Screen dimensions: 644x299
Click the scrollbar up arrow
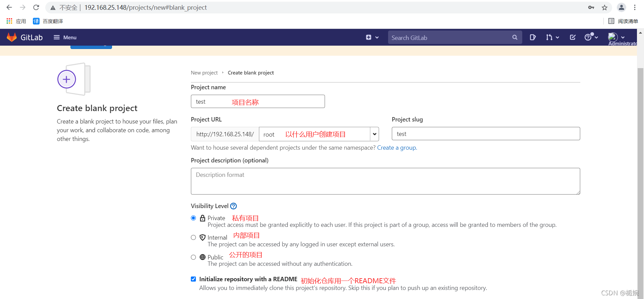[x=640, y=33]
